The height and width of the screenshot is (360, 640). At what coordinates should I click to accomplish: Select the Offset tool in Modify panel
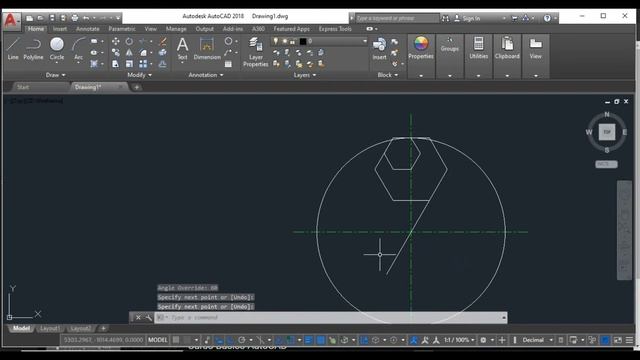click(163, 64)
